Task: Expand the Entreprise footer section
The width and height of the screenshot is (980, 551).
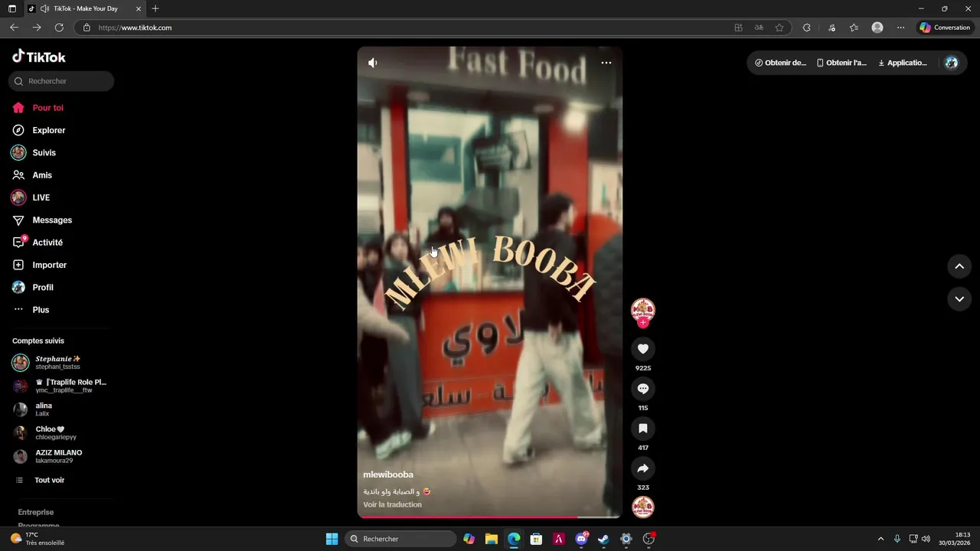Action: (36, 512)
